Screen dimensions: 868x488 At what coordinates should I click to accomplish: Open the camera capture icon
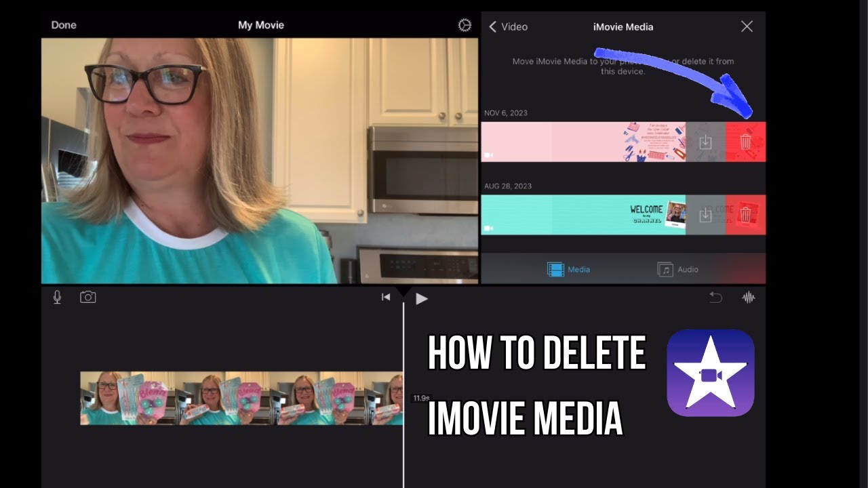pos(88,297)
